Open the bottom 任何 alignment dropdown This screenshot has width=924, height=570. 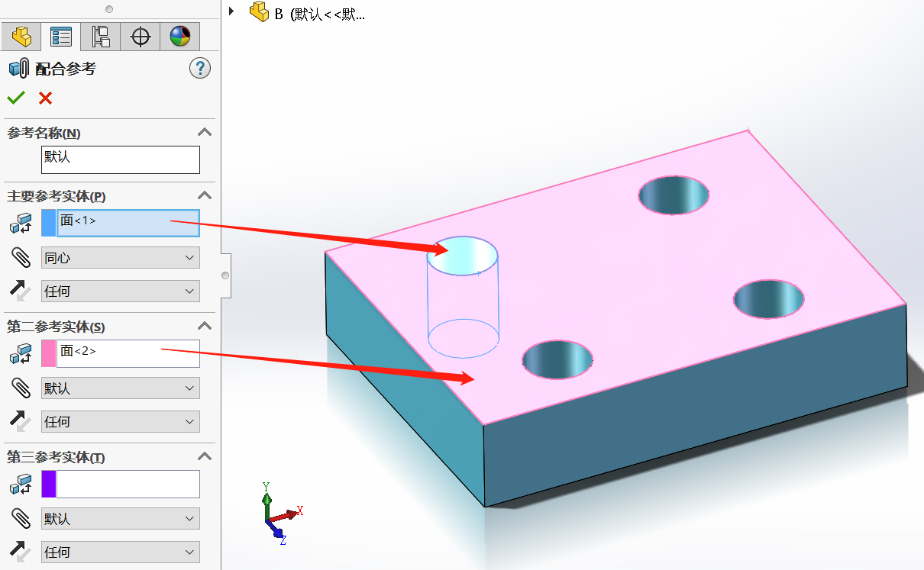click(x=120, y=552)
